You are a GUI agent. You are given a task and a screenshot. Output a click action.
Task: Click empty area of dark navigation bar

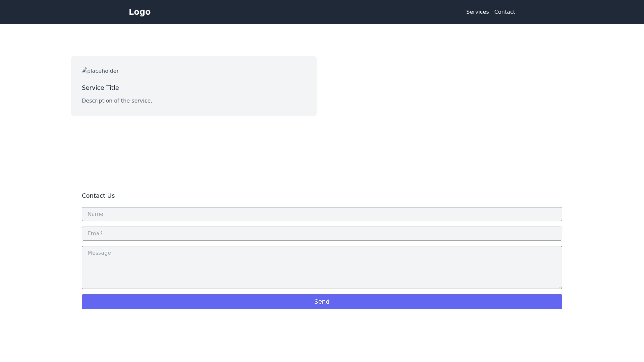302,12
